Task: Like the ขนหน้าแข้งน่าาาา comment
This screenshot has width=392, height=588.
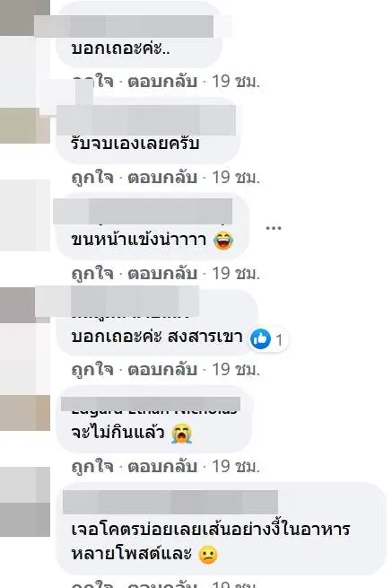Action: click(92, 274)
